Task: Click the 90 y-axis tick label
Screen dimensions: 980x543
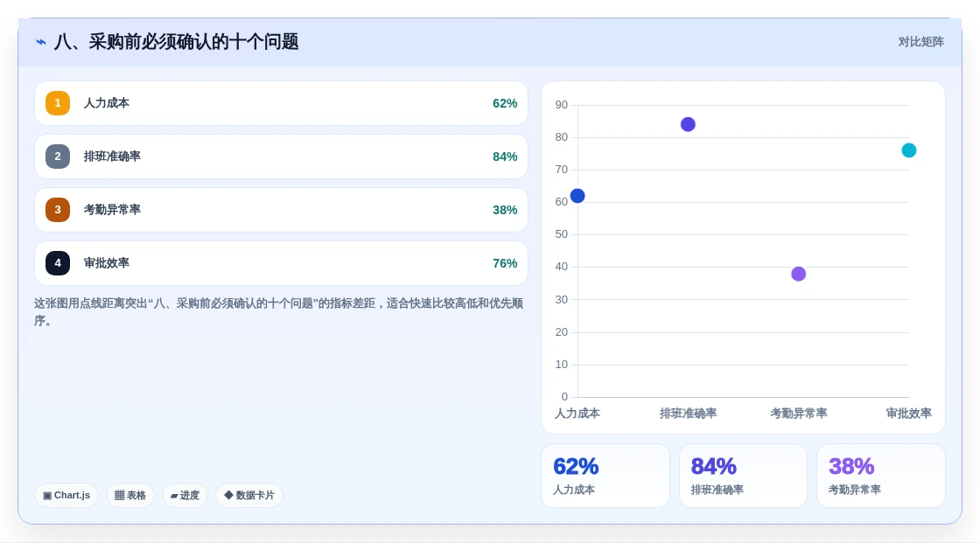Action: [561, 105]
